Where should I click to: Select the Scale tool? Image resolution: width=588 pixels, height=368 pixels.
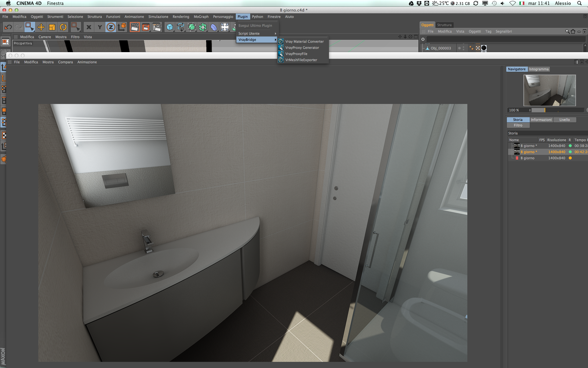tap(52, 27)
